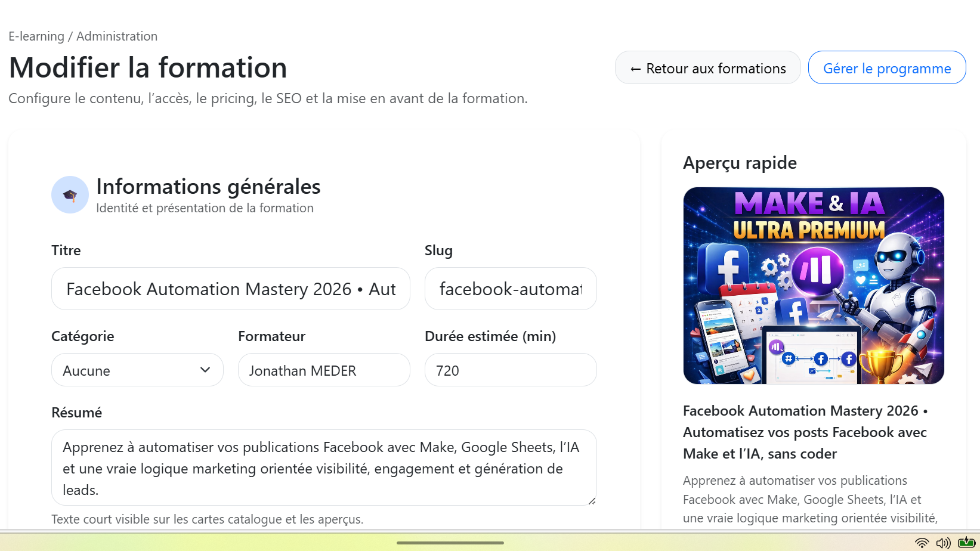Grab the Résumé textarea resize handle
This screenshot has height=551, width=980.
pyautogui.click(x=592, y=501)
